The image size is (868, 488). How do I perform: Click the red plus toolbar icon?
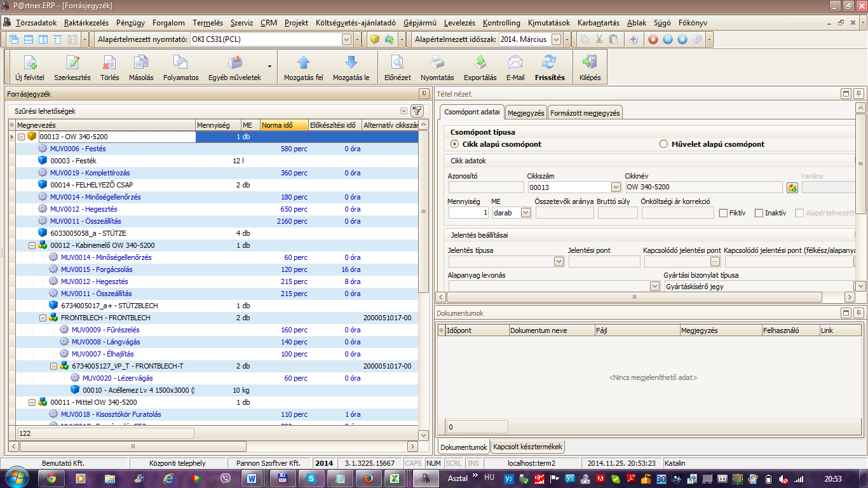[x=634, y=39]
